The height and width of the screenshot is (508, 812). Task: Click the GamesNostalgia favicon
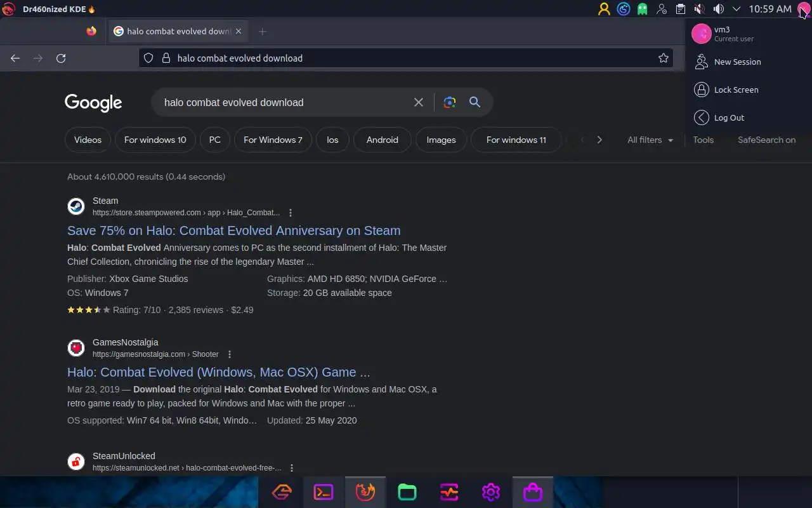coord(76,348)
